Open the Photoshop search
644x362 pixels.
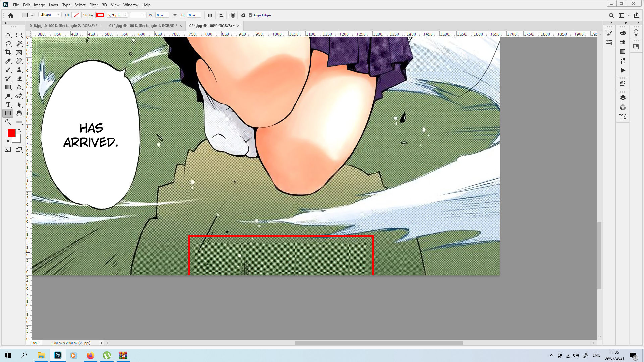(x=611, y=15)
